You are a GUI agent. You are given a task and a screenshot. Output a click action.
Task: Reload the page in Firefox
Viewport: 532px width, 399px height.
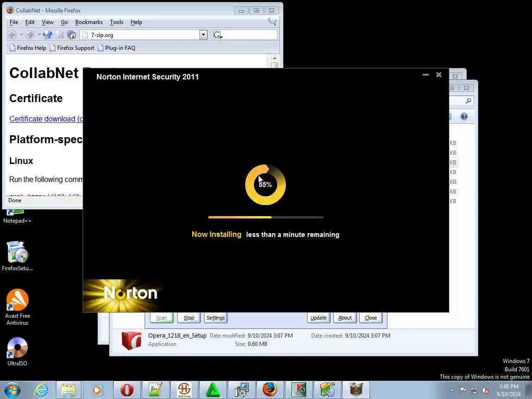(x=48, y=35)
